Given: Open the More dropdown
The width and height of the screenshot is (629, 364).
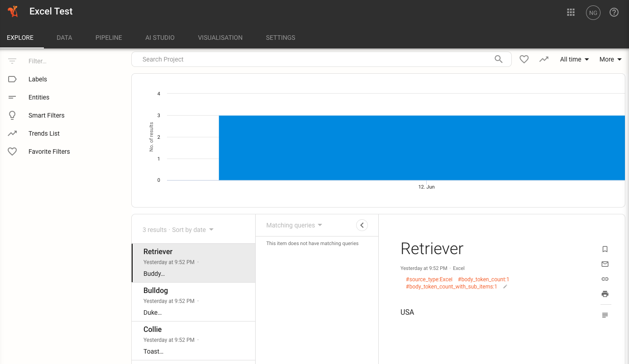Looking at the screenshot, I should (x=610, y=59).
